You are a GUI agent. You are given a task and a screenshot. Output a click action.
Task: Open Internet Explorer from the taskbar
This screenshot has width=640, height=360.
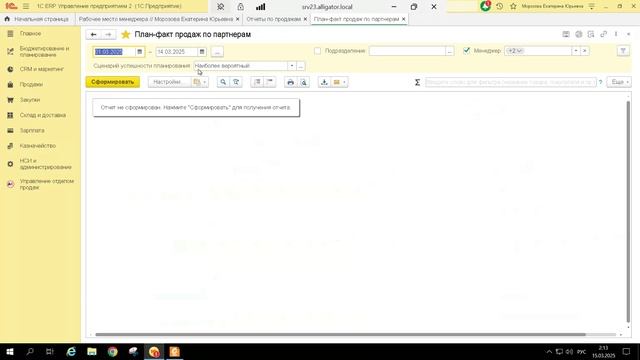point(71,351)
